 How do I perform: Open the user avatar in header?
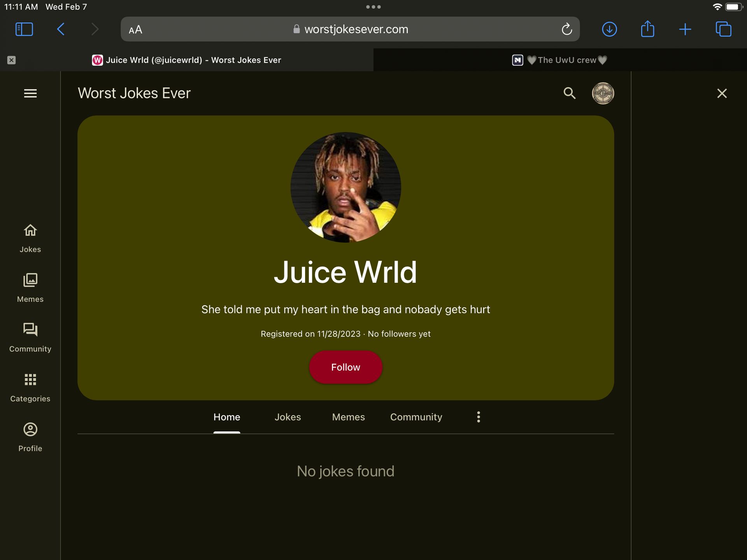(x=603, y=93)
